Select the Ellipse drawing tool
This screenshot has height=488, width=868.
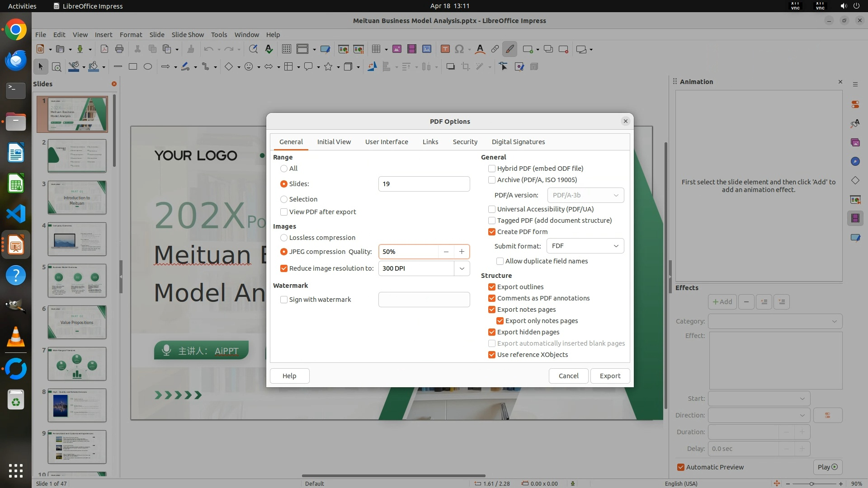pos(148,67)
